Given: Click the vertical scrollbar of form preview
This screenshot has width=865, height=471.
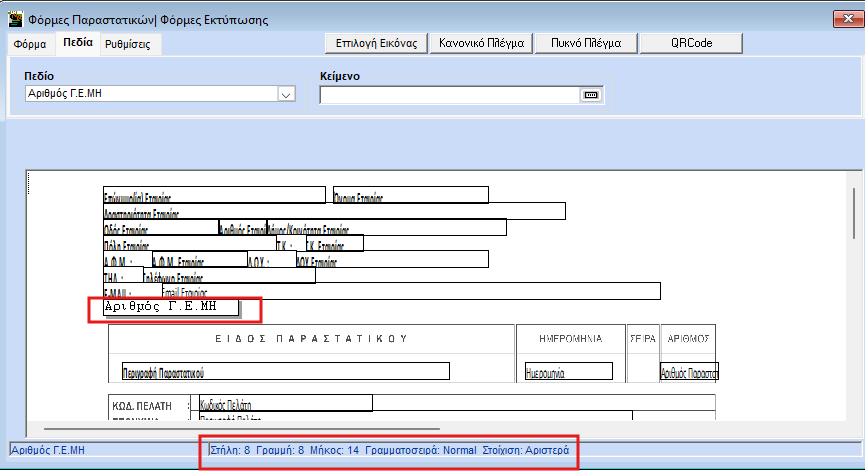Looking at the screenshot, I should pyautogui.click(x=853, y=300).
